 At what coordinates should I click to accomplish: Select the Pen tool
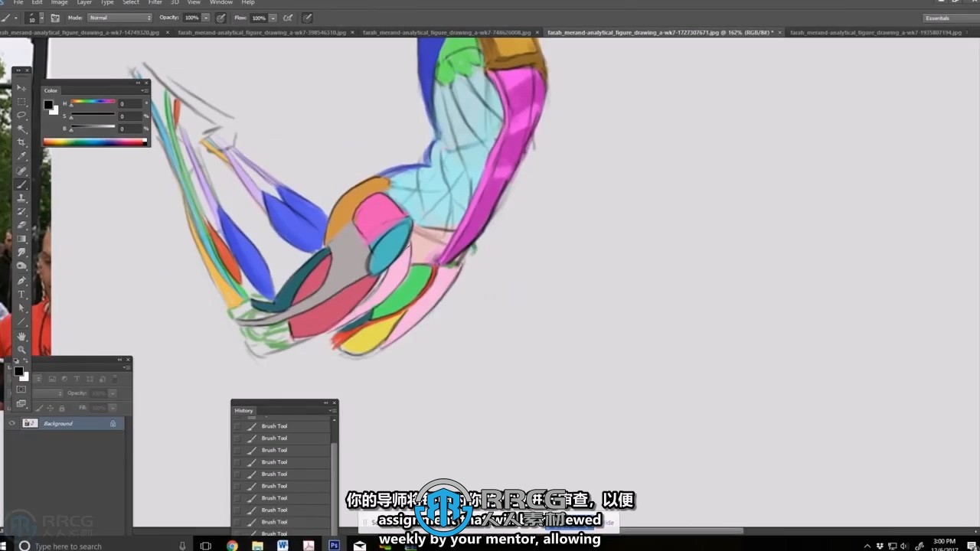(x=21, y=281)
